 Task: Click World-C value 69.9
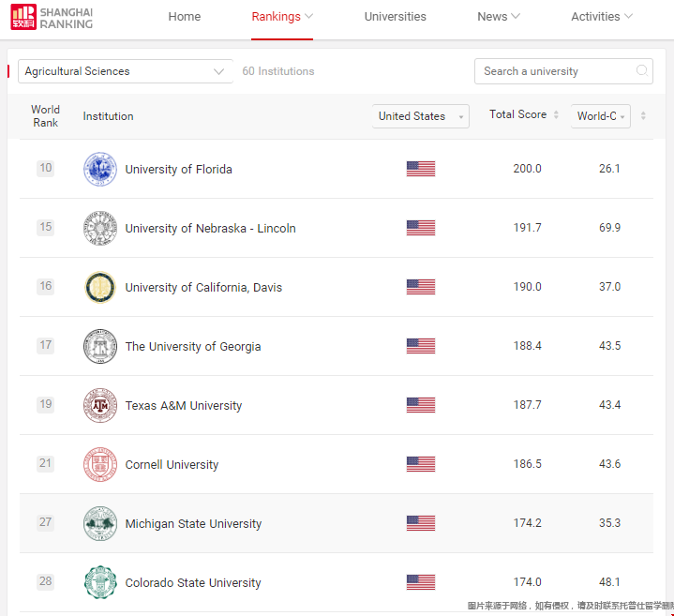[x=609, y=228]
